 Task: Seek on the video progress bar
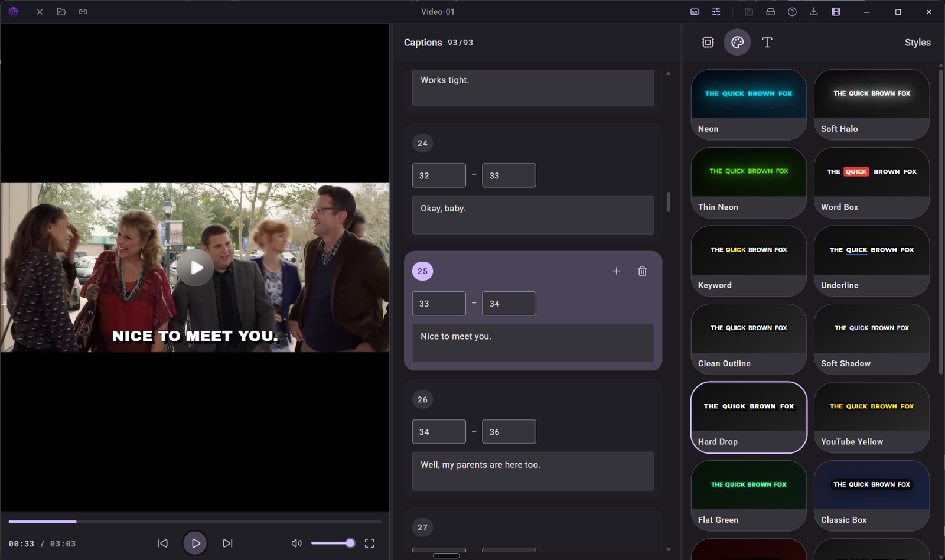click(x=195, y=522)
